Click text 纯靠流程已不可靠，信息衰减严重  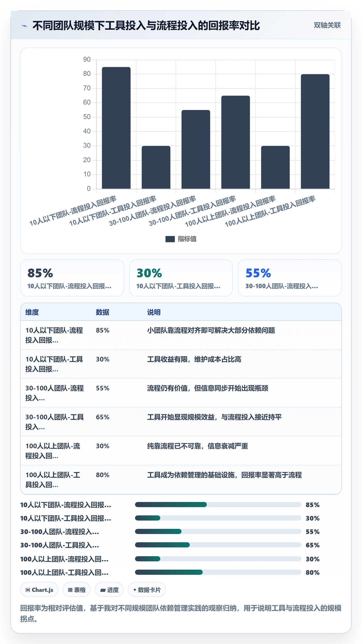[198, 446]
